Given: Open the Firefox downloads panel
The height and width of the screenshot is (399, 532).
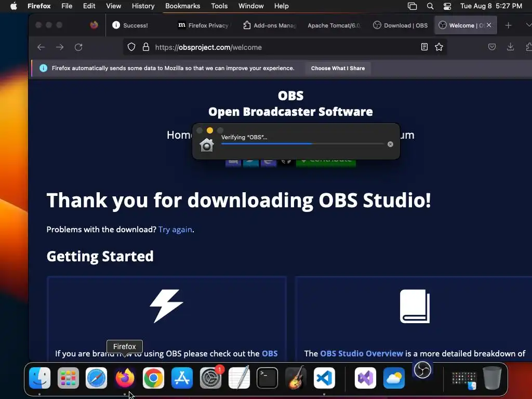Looking at the screenshot, I should (x=510, y=47).
